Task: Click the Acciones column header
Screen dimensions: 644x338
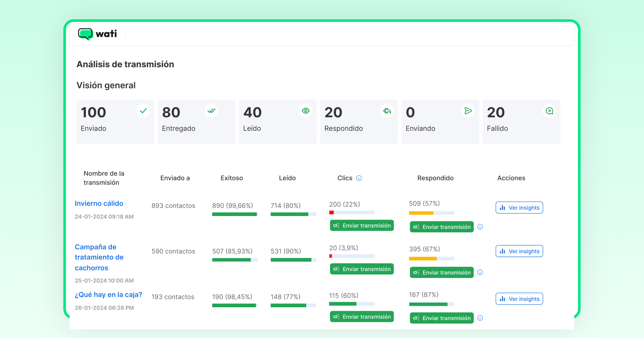Action: tap(511, 178)
